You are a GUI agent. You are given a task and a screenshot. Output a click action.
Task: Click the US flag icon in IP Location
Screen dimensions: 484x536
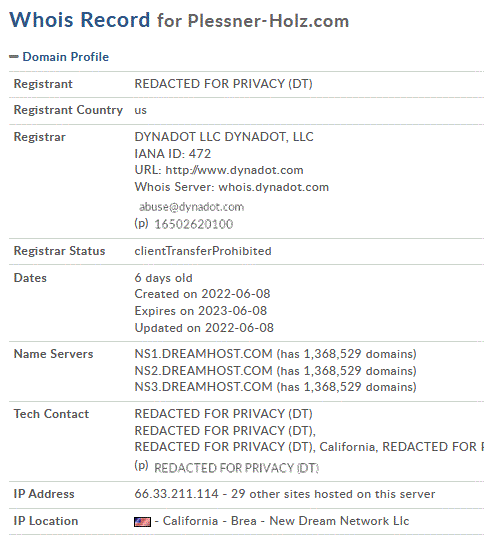[x=142, y=522]
